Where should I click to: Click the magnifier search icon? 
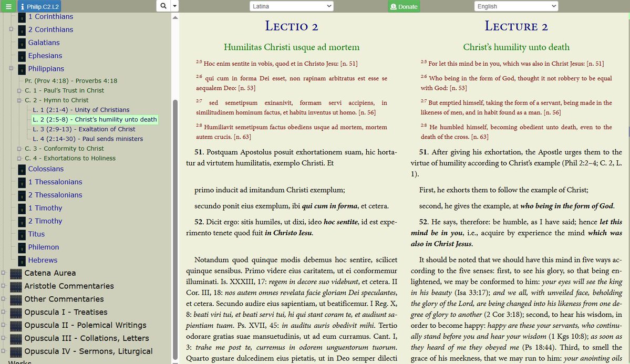point(163,6)
